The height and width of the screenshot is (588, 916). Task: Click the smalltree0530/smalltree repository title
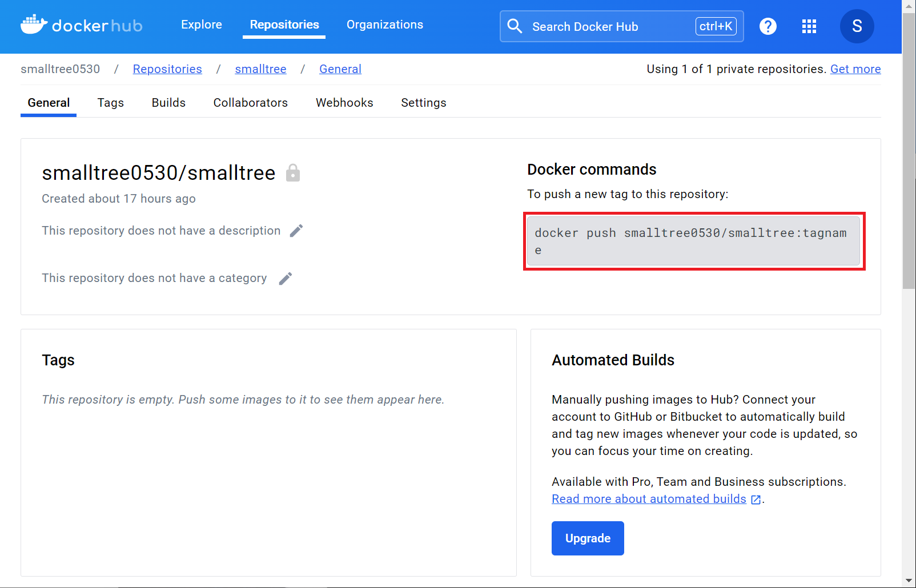(159, 172)
